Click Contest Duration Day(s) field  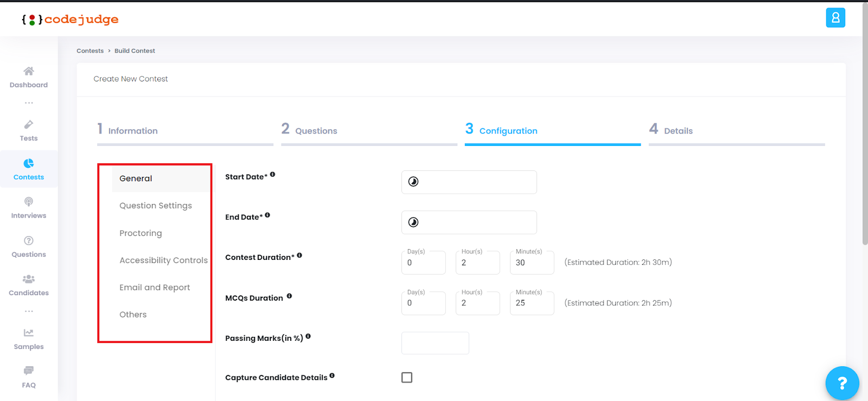[x=424, y=263]
